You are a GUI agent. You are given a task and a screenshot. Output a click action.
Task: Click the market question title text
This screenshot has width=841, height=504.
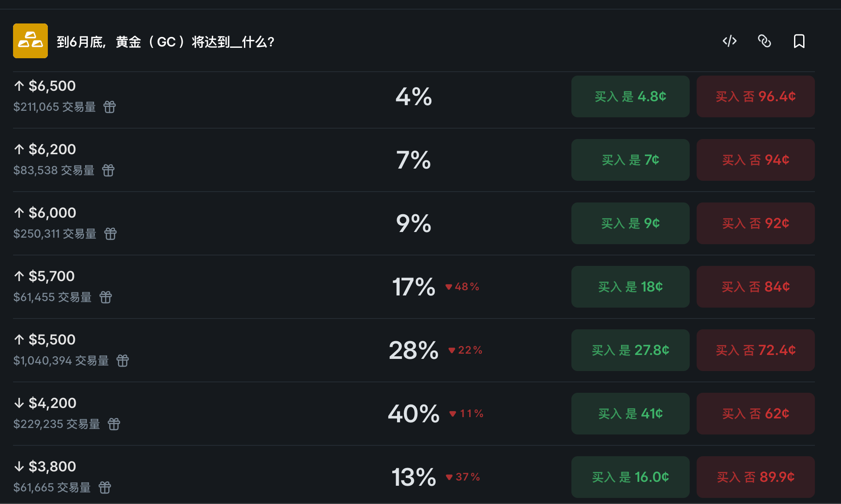(165, 42)
